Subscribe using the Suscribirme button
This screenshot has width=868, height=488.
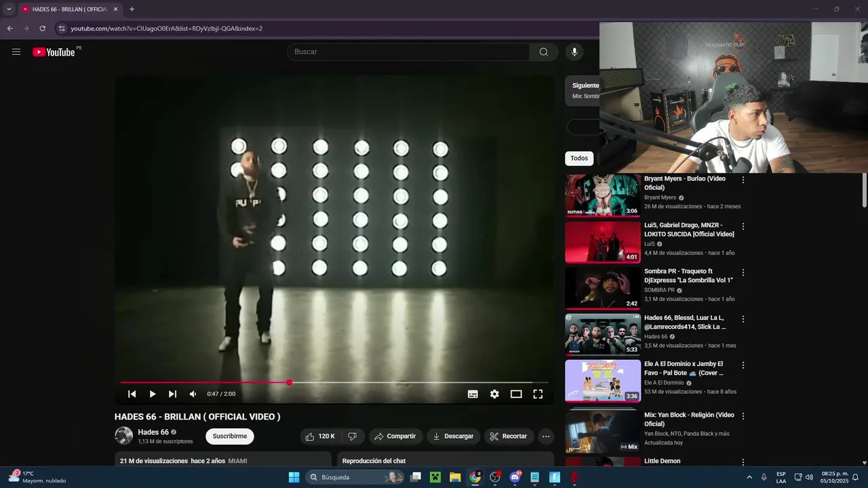230,436
